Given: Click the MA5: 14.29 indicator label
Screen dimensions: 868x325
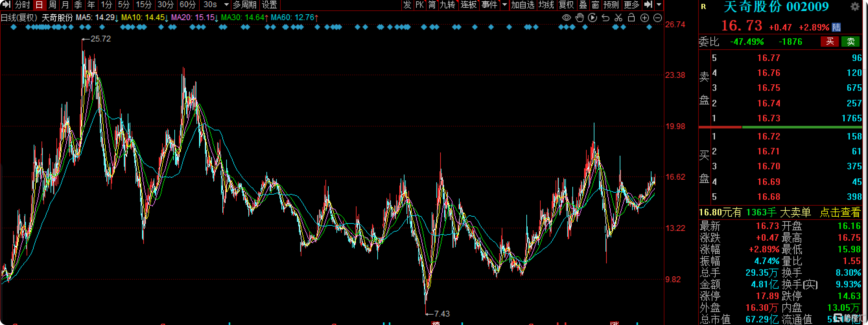Looking at the screenshot, I should [97, 17].
